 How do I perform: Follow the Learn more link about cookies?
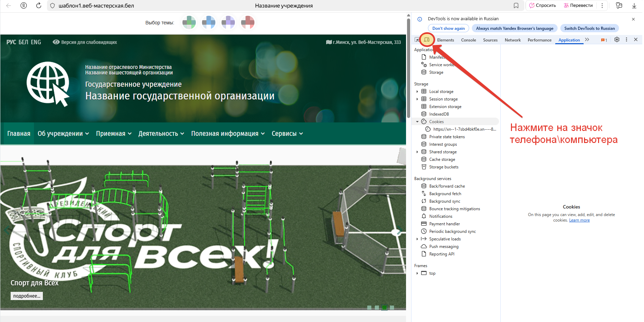pos(579,220)
